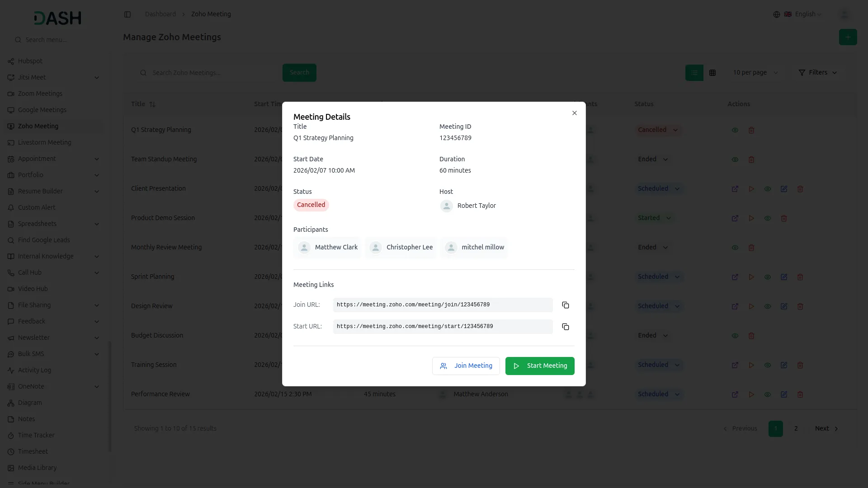Open the 10 per page dropdown
This screenshot has height=488, width=868.
(755, 73)
